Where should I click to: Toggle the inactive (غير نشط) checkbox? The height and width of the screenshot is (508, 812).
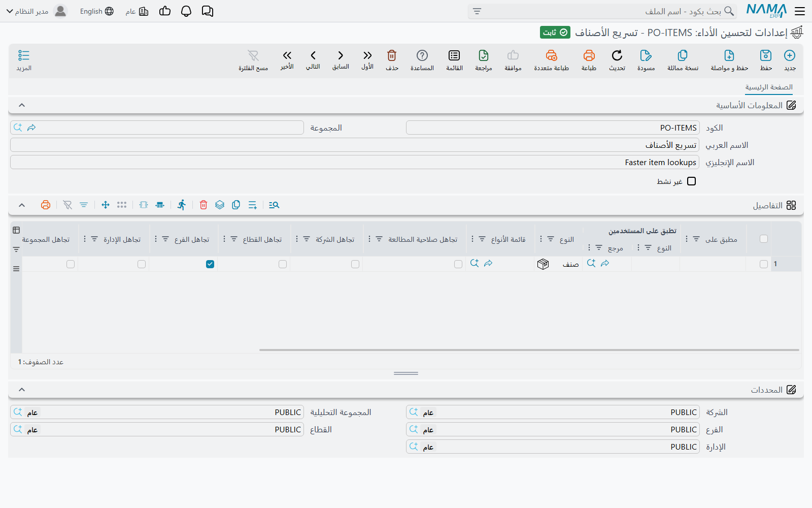[691, 181]
